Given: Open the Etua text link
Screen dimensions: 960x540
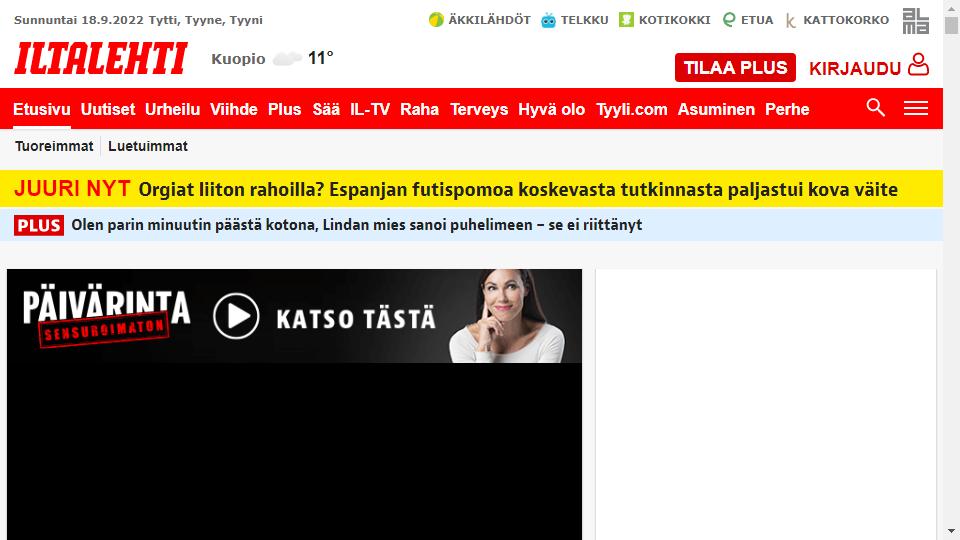Looking at the screenshot, I should point(757,20).
